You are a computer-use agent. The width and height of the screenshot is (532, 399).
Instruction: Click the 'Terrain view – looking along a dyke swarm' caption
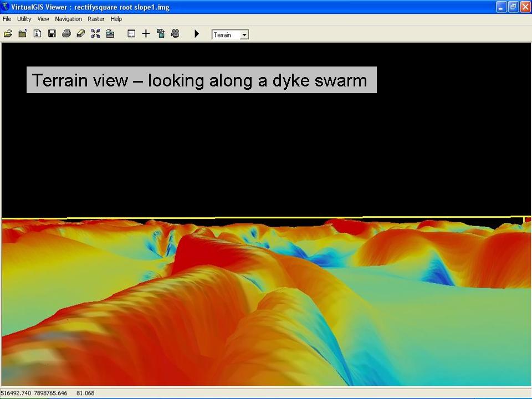point(202,80)
